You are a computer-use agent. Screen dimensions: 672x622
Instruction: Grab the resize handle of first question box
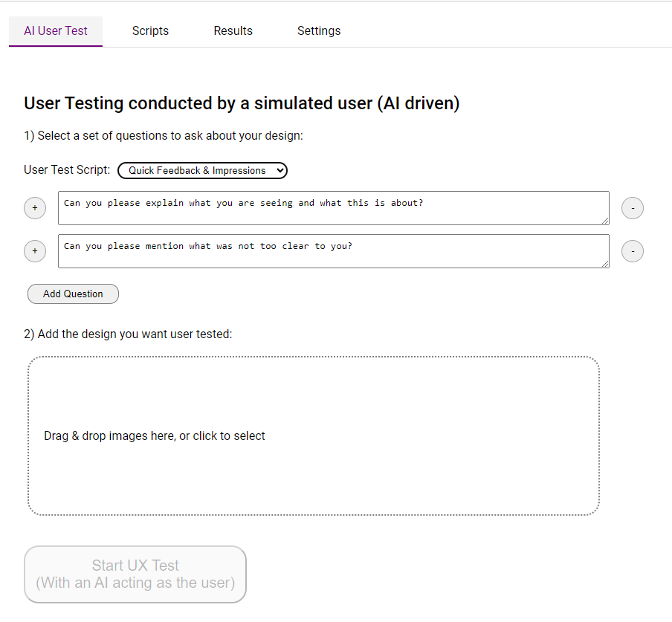pos(605,220)
